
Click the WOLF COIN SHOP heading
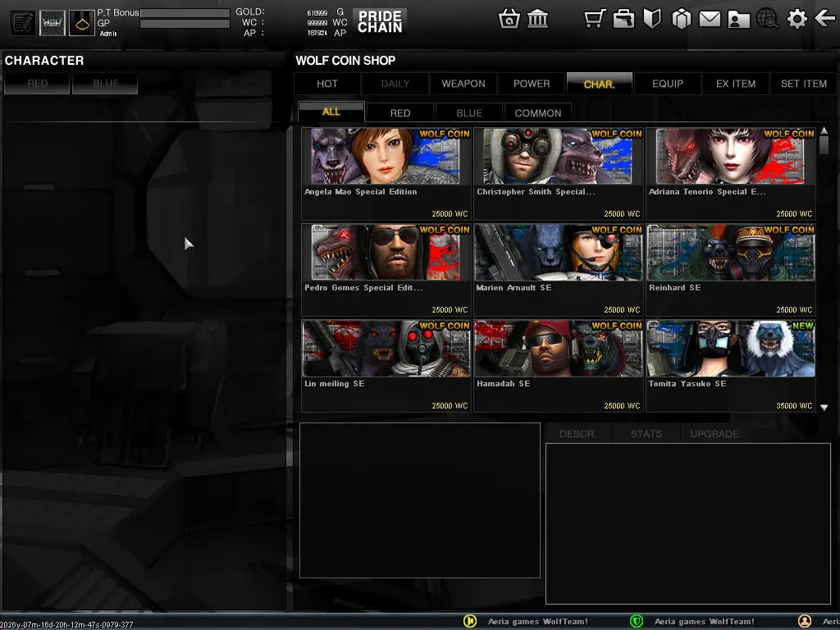345,61
